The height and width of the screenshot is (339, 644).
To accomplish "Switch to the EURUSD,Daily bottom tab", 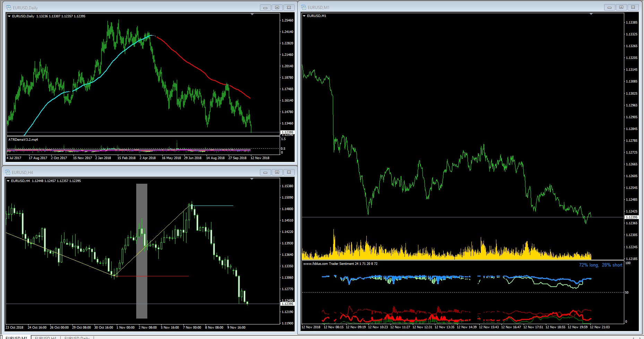I will click(77, 337).
